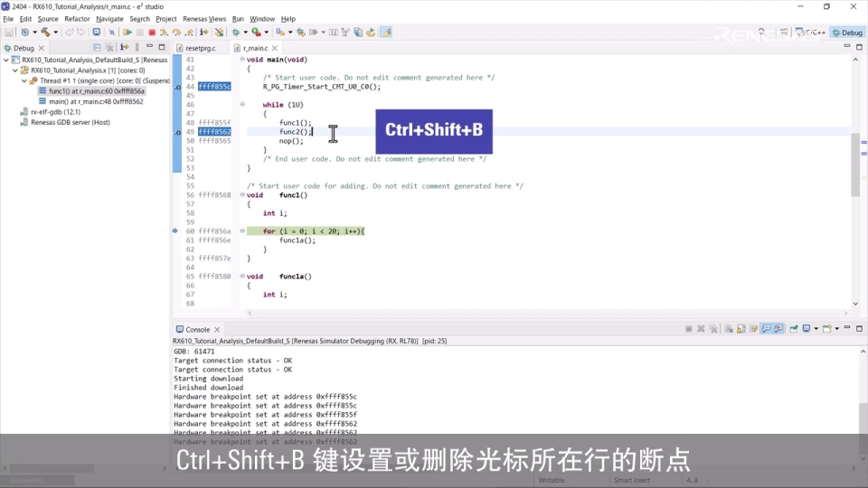Switch to the Debug perspective button
The height and width of the screenshot is (488, 868).
[847, 33]
